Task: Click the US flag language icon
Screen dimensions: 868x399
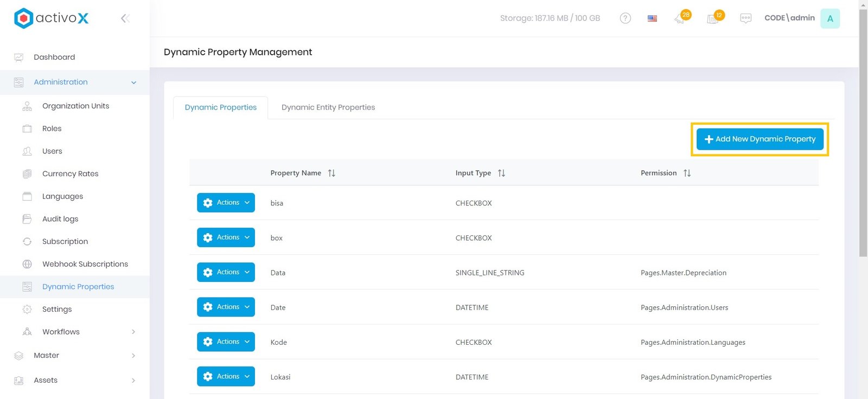Action: coord(652,18)
